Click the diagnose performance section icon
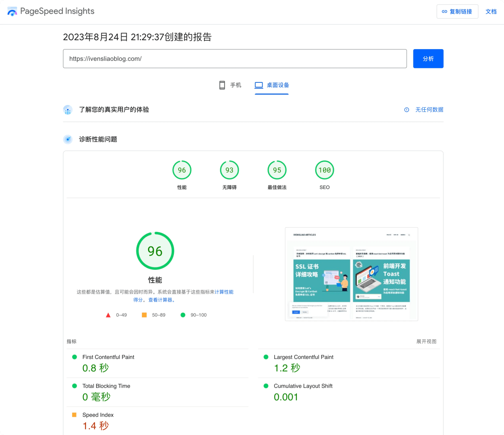The height and width of the screenshot is (435, 504). click(x=68, y=139)
